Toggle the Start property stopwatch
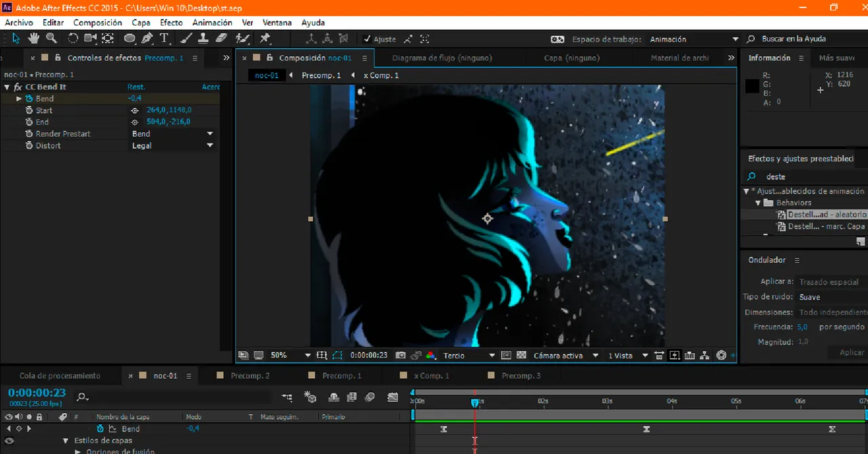Viewport: 868px width, 454px height. click(29, 110)
